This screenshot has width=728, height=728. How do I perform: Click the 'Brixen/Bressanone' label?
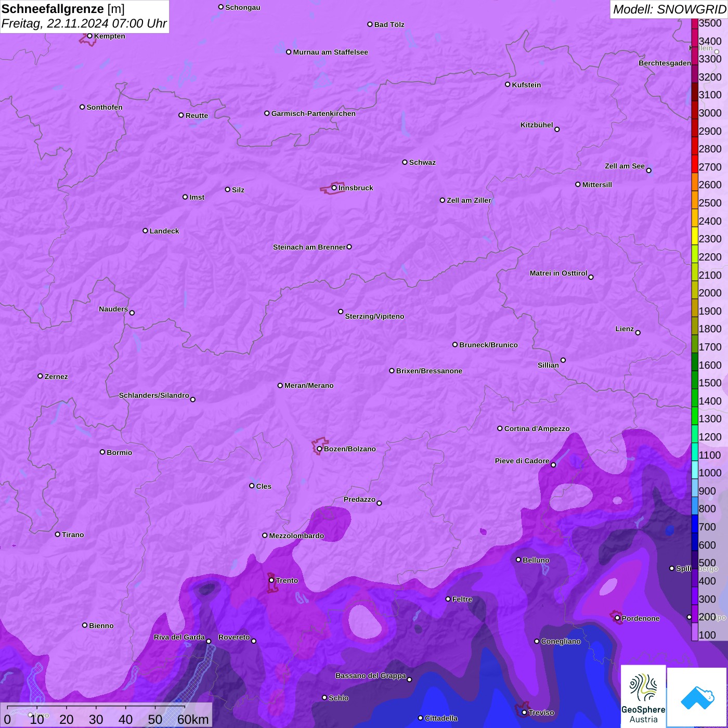click(x=429, y=371)
